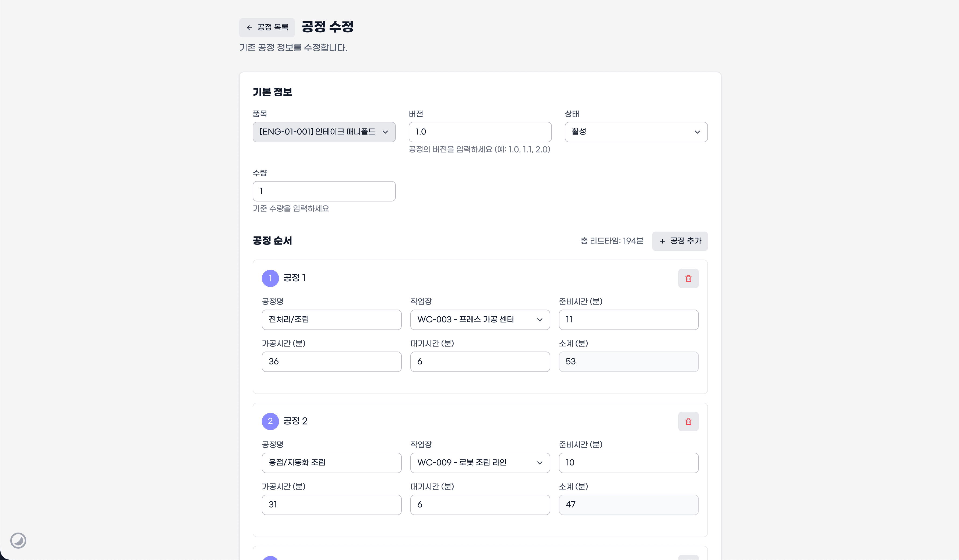Focus the 수량 quantity input field
Viewport: 959px width, 560px height.
pos(324,191)
